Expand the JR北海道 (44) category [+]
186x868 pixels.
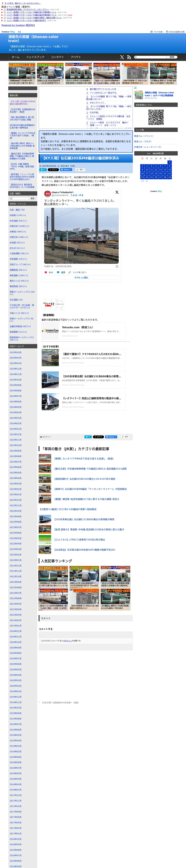[x=25, y=221]
